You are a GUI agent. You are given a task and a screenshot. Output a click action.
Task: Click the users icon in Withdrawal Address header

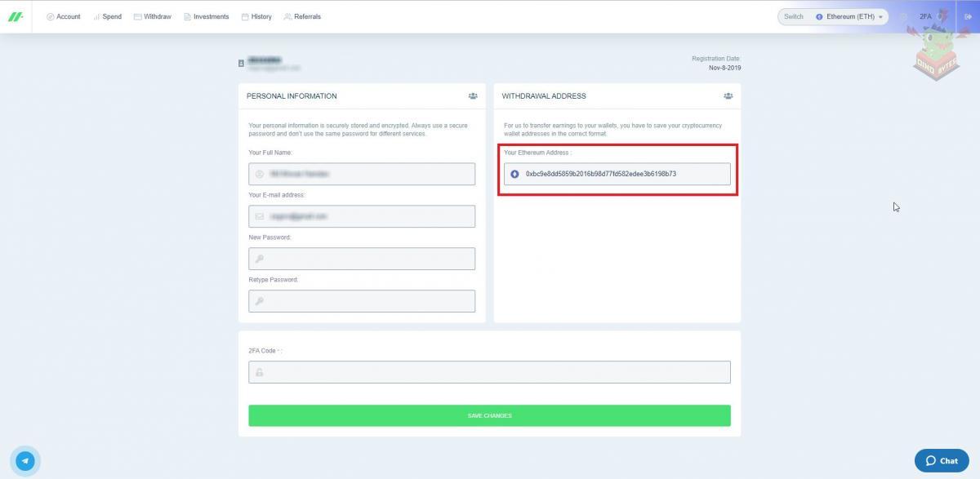(728, 96)
